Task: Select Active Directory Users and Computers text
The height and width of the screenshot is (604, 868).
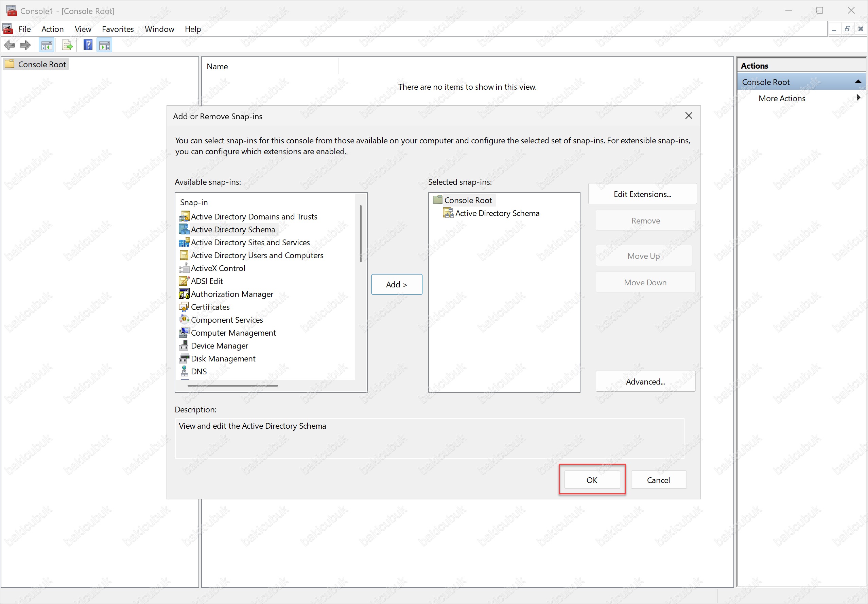Action: tap(257, 255)
